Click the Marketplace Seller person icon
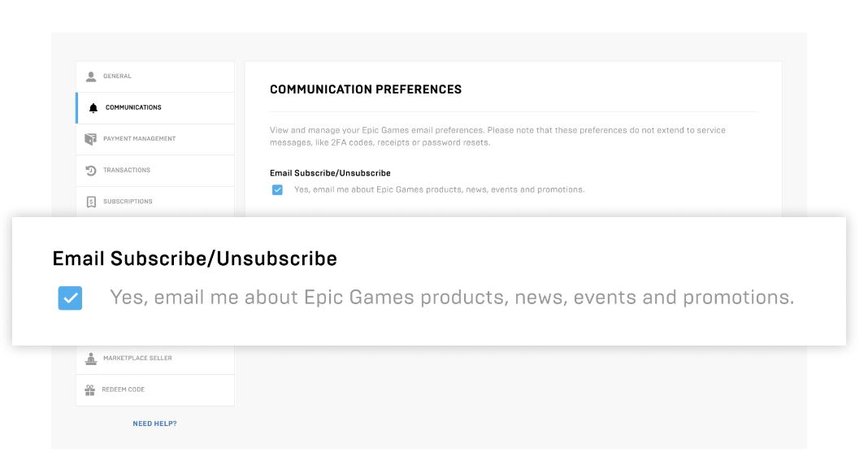The height and width of the screenshot is (474, 868). [91, 358]
